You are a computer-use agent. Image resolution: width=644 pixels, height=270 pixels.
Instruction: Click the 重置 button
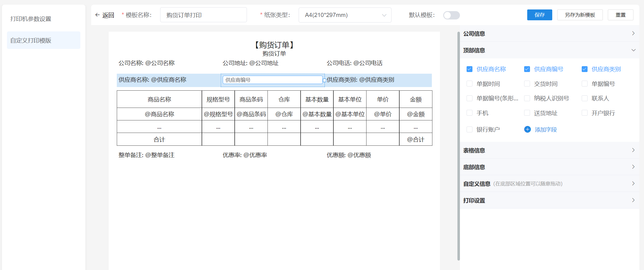coord(620,15)
